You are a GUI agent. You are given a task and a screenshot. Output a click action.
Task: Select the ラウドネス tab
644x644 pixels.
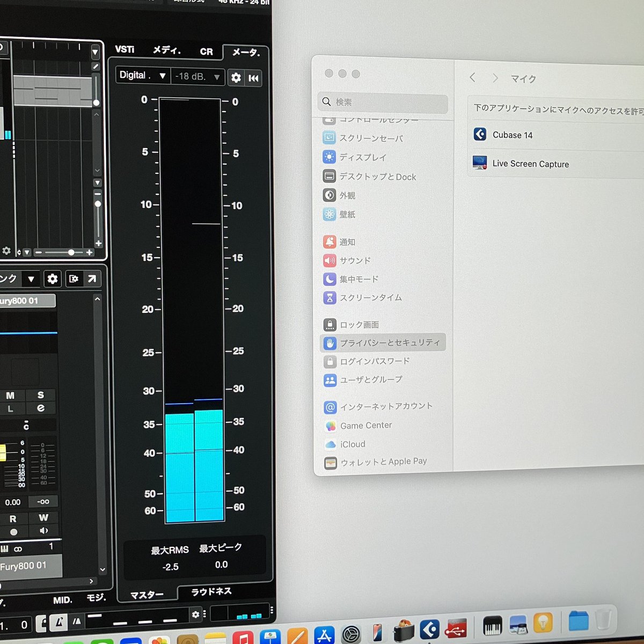[x=211, y=591]
